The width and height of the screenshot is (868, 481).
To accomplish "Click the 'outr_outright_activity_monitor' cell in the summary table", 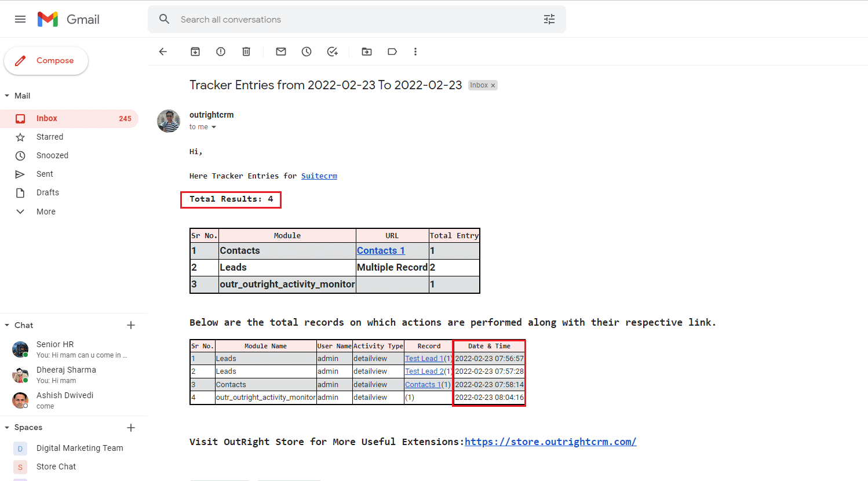I will click(x=287, y=284).
